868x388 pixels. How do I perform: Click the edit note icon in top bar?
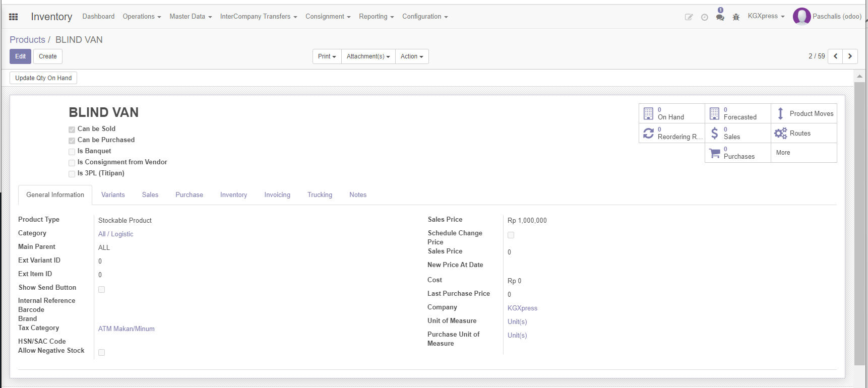[x=689, y=17]
